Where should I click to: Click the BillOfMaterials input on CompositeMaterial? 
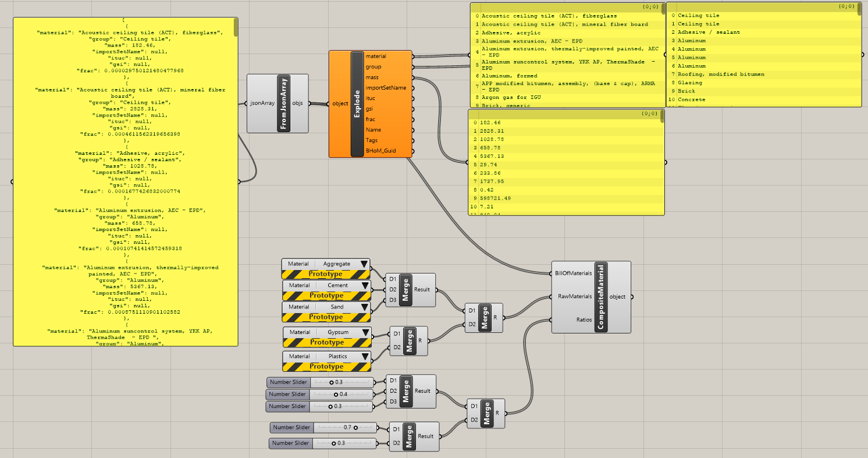(x=573, y=273)
